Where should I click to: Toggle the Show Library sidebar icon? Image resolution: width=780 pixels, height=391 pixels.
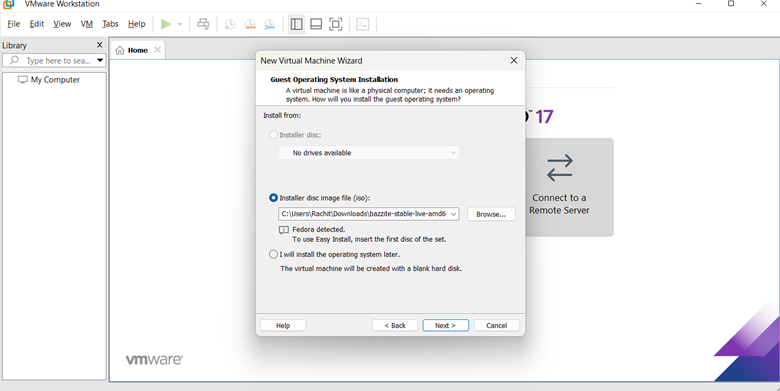tap(296, 24)
